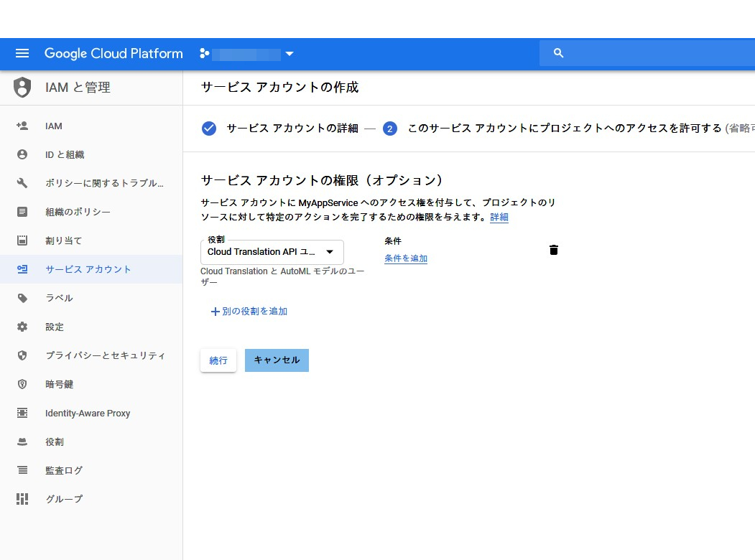Click the 条件を追加 link

pos(406,258)
